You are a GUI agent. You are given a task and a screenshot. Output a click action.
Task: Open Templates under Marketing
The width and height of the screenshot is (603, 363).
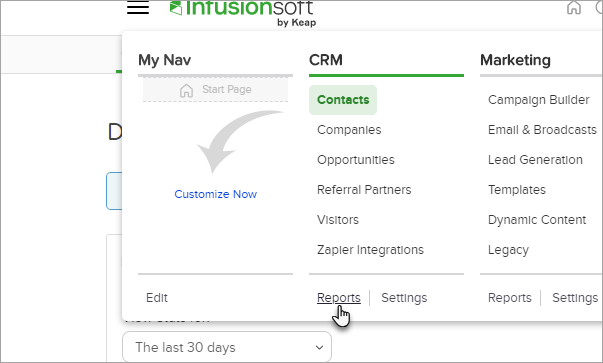tap(516, 190)
